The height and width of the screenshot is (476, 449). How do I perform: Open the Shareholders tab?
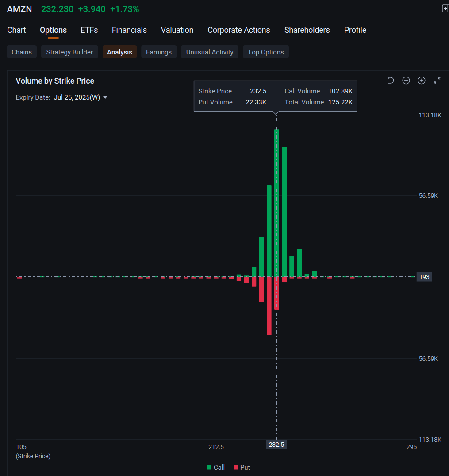coord(307,30)
